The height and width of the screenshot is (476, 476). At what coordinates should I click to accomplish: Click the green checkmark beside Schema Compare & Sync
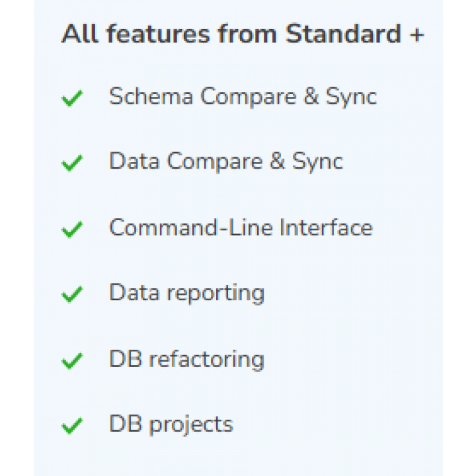coord(72,99)
